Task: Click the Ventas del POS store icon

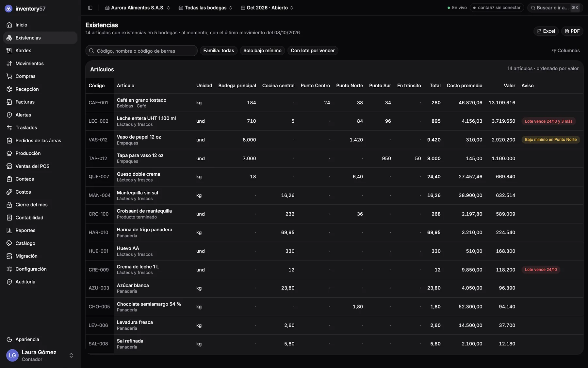Action: [9, 166]
